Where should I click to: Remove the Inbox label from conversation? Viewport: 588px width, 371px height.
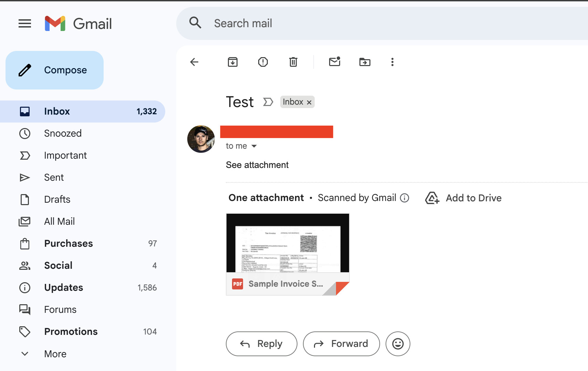pyautogui.click(x=309, y=102)
